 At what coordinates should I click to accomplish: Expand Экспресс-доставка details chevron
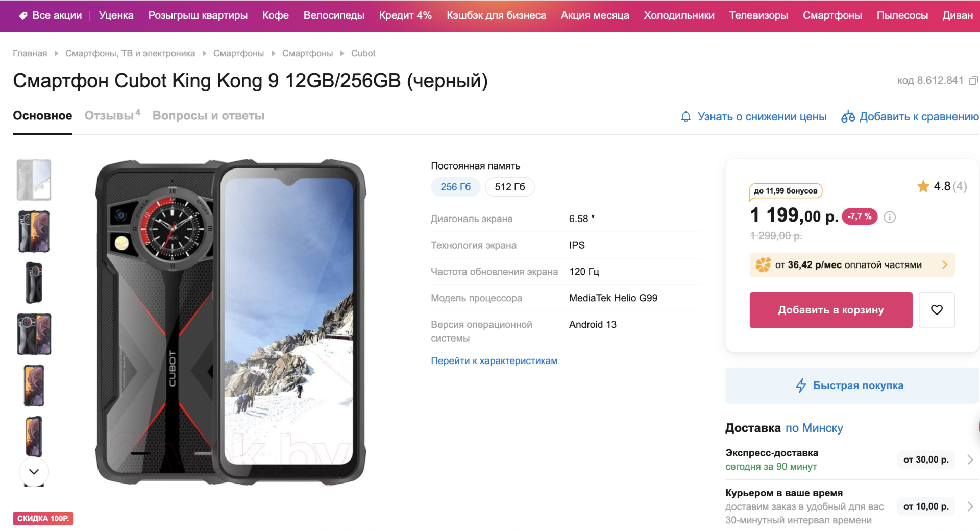[x=970, y=460]
